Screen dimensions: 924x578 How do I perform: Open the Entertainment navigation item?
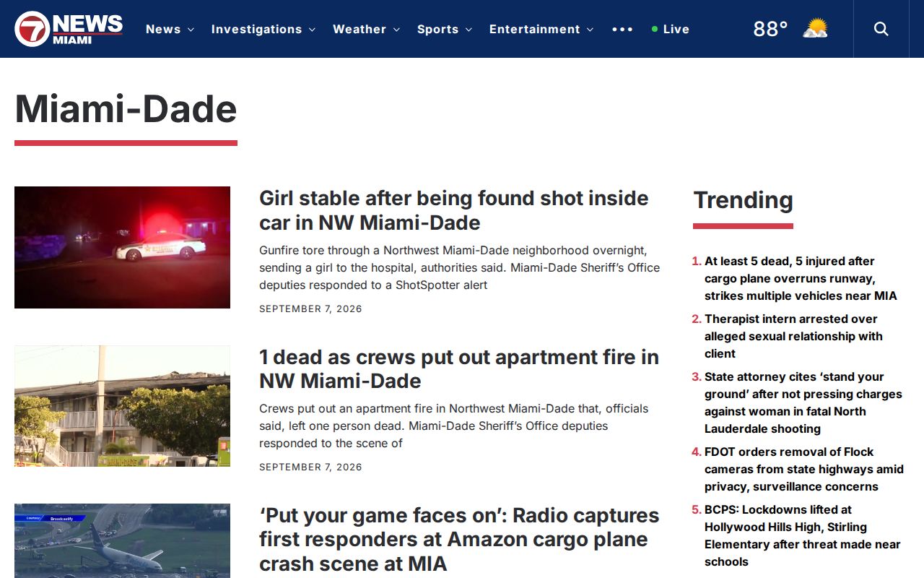tap(535, 29)
